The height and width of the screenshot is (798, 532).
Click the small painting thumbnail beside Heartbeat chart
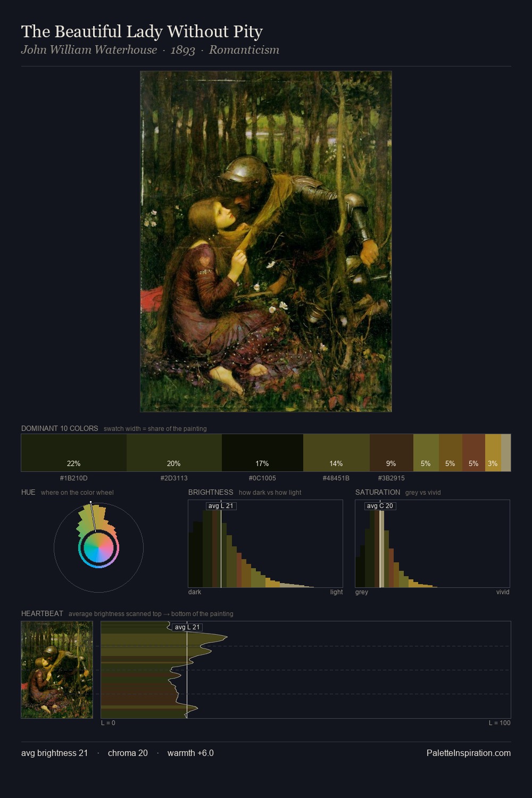click(57, 670)
